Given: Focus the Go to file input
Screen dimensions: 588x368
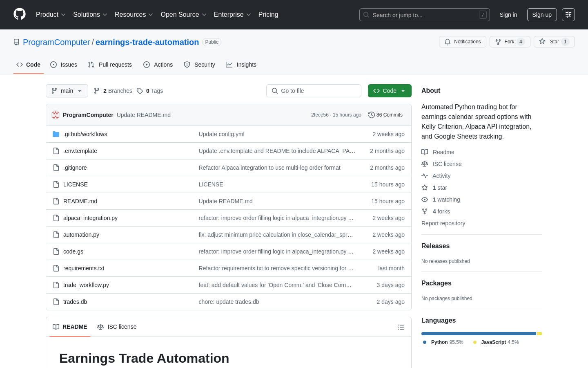Looking at the screenshot, I should (x=314, y=91).
